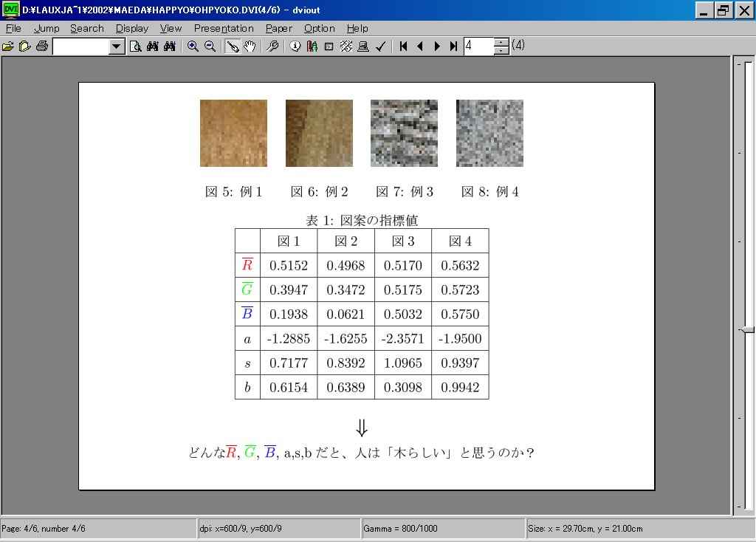The height and width of the screenshot is (542, 756).
Task: Print the document using printer icon
Action: point(42,47)
